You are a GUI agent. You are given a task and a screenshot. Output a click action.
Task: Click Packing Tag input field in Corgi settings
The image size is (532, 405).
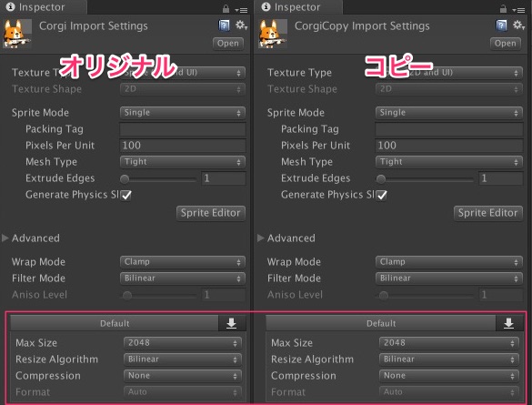tap(183, 129)
